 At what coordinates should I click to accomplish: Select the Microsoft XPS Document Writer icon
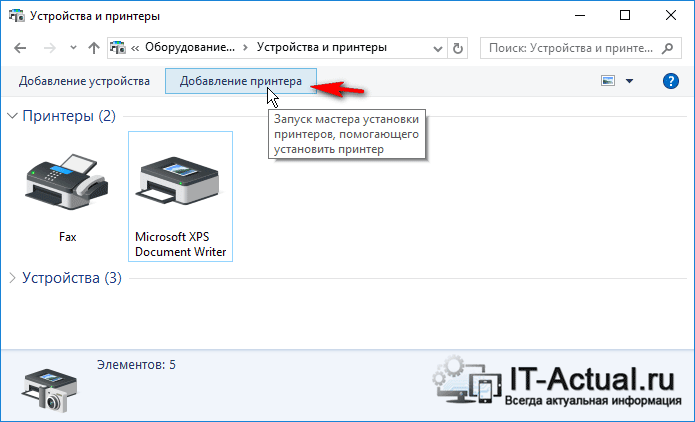(x=180, y=181)
